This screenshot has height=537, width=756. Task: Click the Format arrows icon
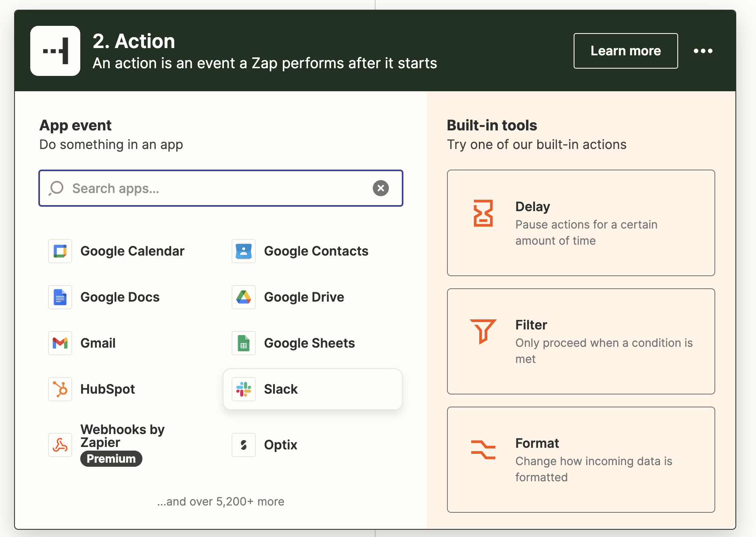coord(483,449)
